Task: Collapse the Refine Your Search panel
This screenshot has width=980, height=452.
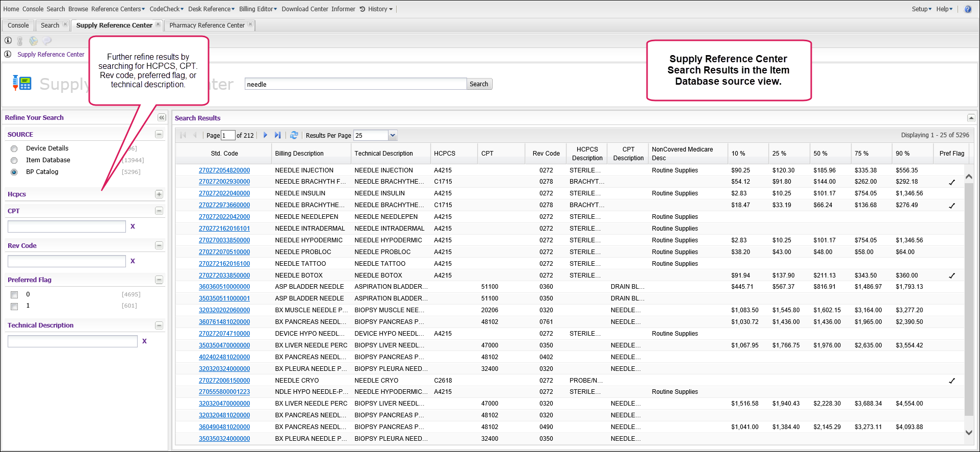Action: (162, 118)
